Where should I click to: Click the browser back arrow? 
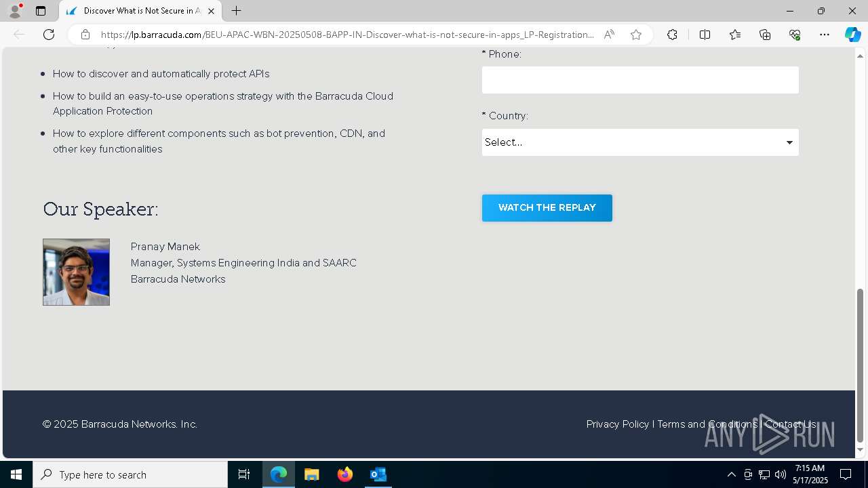click(x=19, y=35)
